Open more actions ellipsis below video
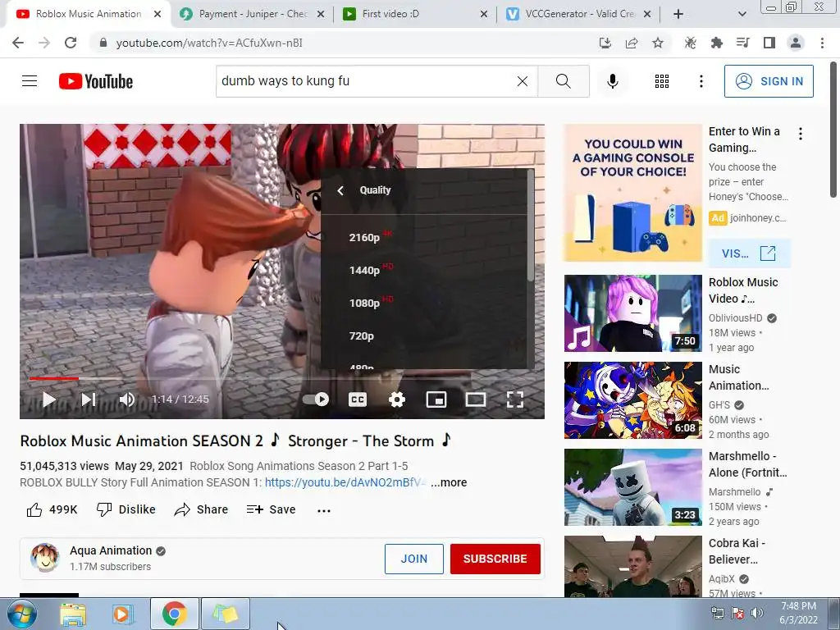 [323, 510]
